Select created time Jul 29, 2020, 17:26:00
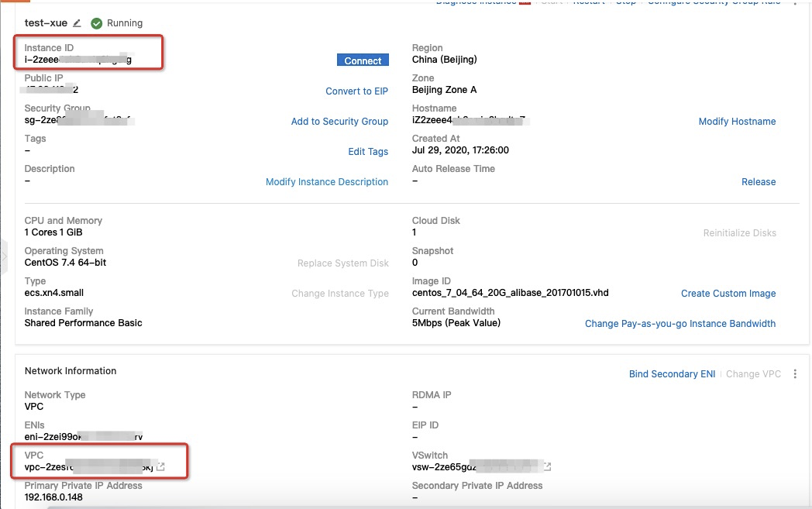 pyautogui.click(x=460, y=150)
